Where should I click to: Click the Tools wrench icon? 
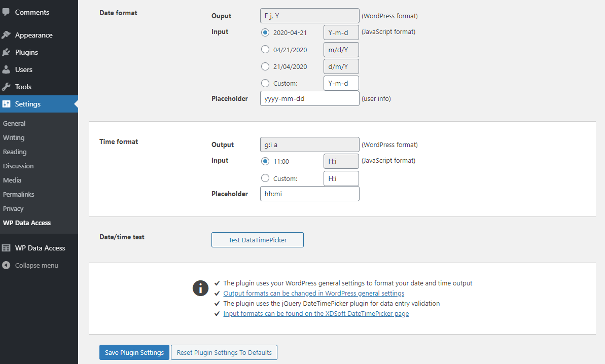tap(6, 87)
